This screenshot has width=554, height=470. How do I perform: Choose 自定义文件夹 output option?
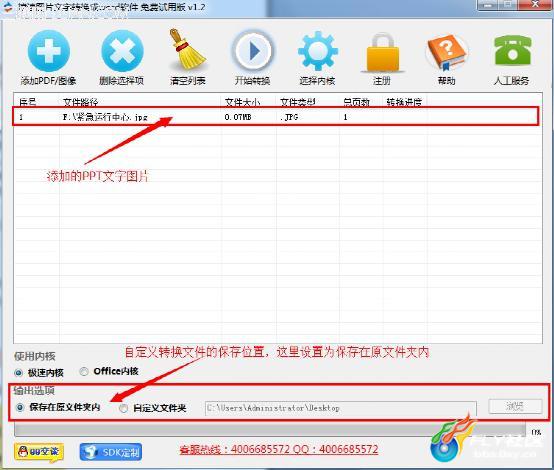[x=123, y=409]
